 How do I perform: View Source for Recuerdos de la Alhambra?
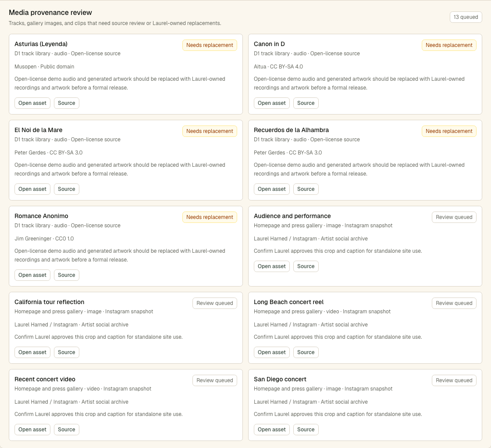tap(306, 189)
